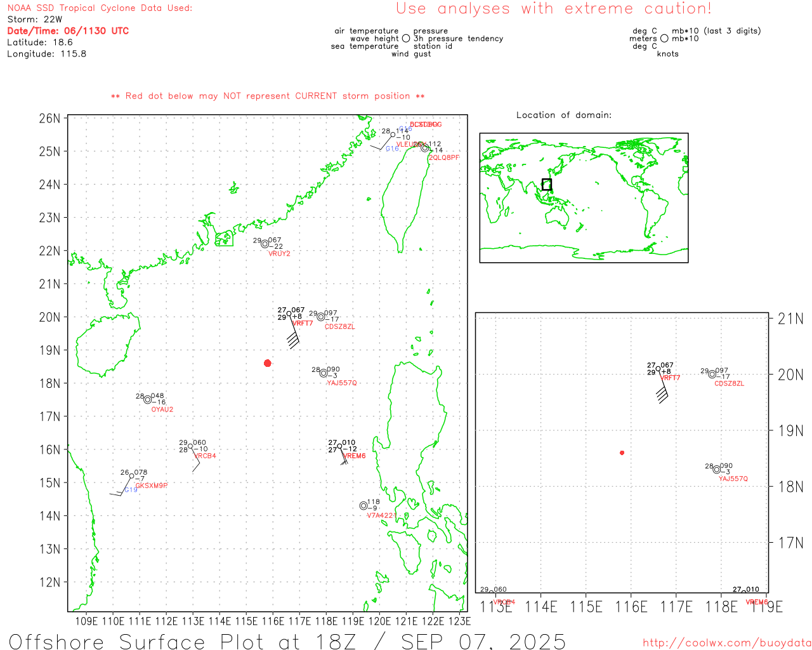
Task: Select VRFT7 station label on main map
Action: [303, 324]
